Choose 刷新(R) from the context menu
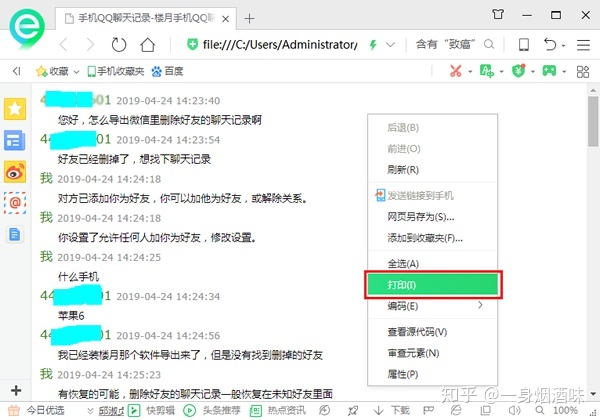The image size is (600, 420). (x=433, y=169)
